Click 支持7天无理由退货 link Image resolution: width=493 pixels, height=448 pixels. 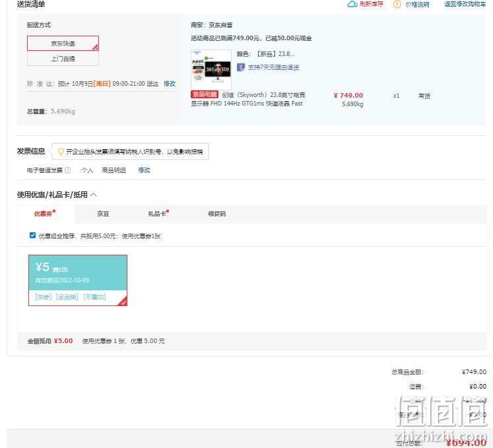pos(273,67)
